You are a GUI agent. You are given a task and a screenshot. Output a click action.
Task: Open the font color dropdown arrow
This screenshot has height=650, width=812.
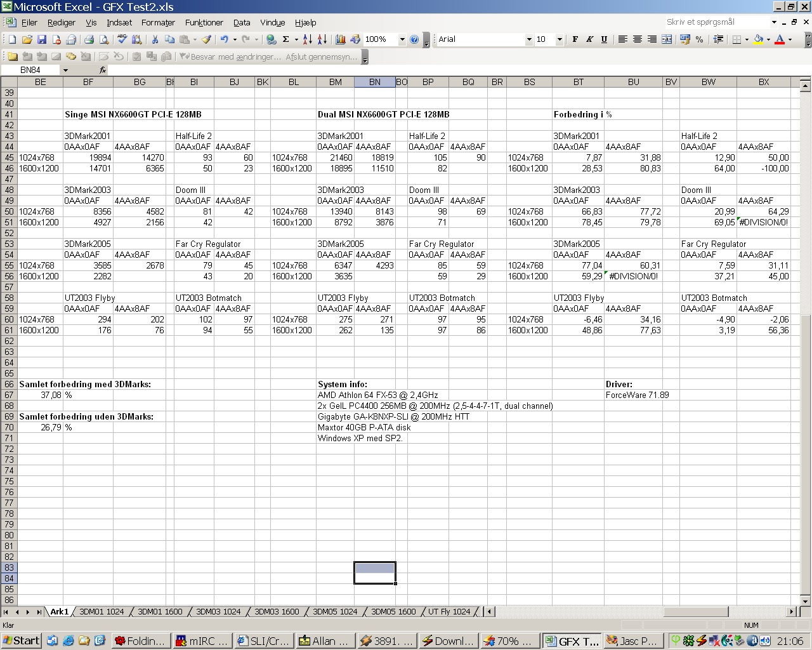[x=790, y=39]
